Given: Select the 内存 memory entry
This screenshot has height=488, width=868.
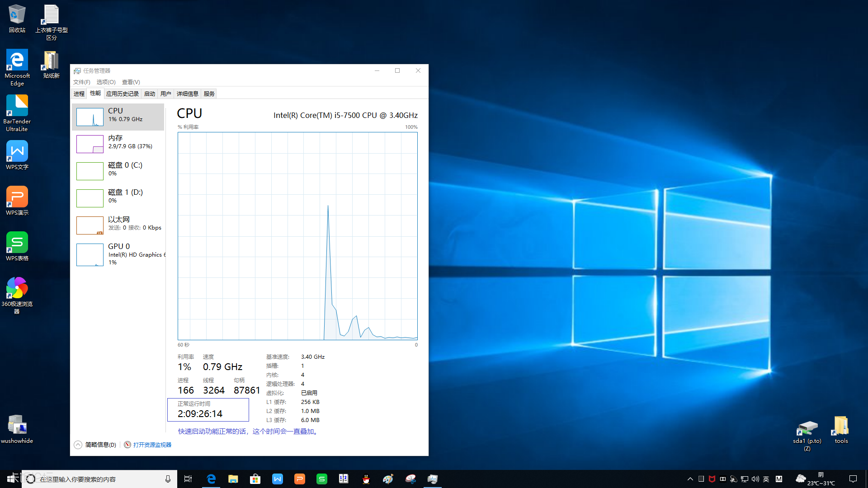Looking at the screenshot, I should coord(118,144).
